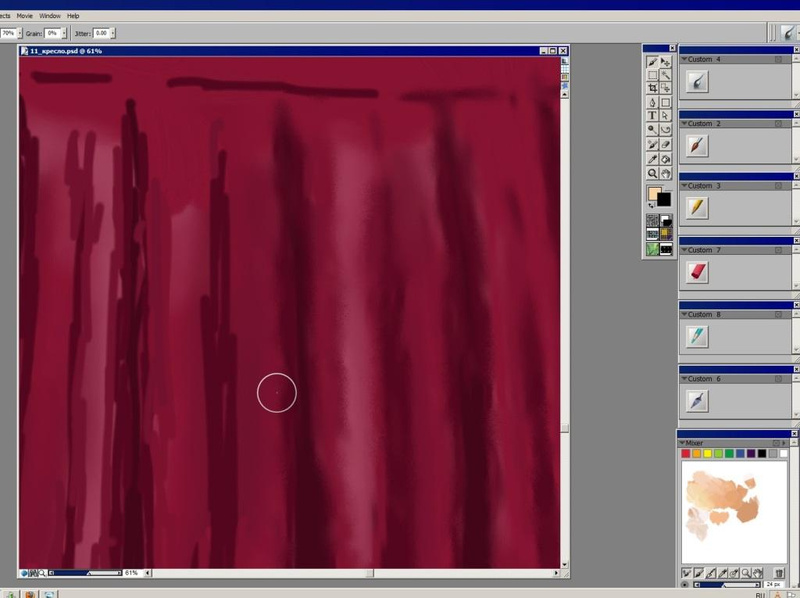This screenshot has width=800, height=598.
Task: Clear the Mixer pad with trash button
Action: pos(779,573)
